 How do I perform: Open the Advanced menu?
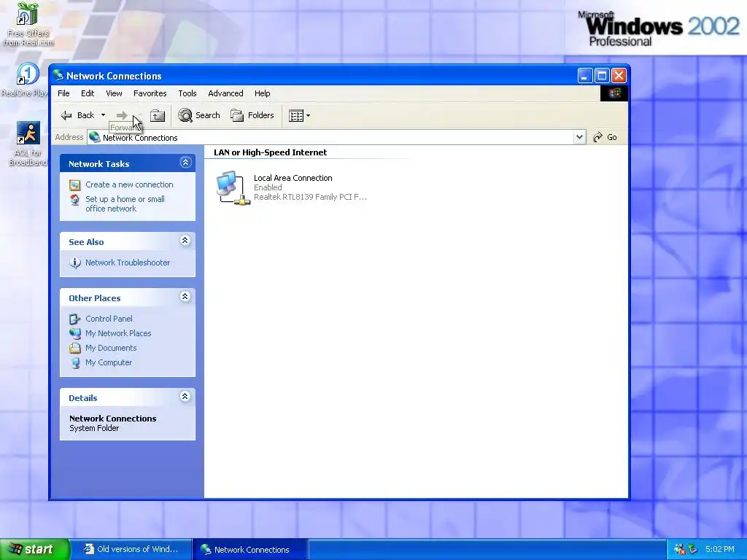225,93
